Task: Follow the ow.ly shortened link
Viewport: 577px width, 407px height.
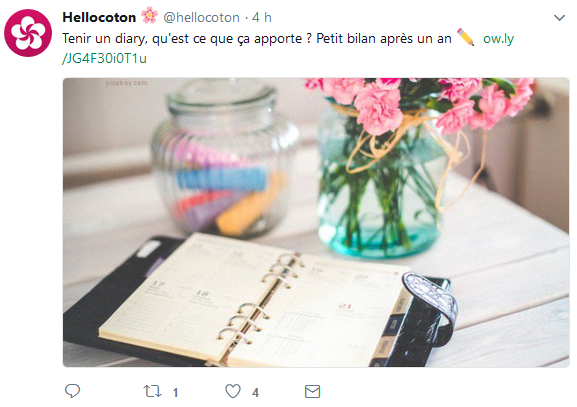Action: 498,38
